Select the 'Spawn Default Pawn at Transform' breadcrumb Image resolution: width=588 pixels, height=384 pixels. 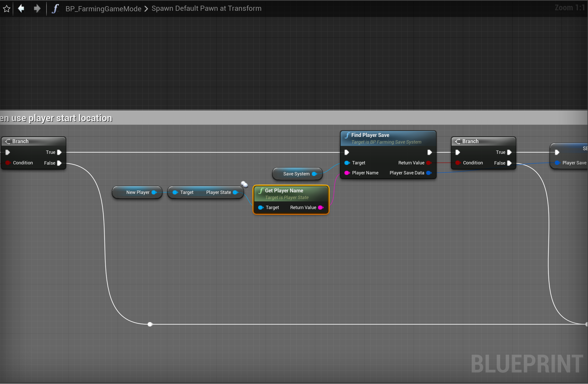click(x=206, y=8)
